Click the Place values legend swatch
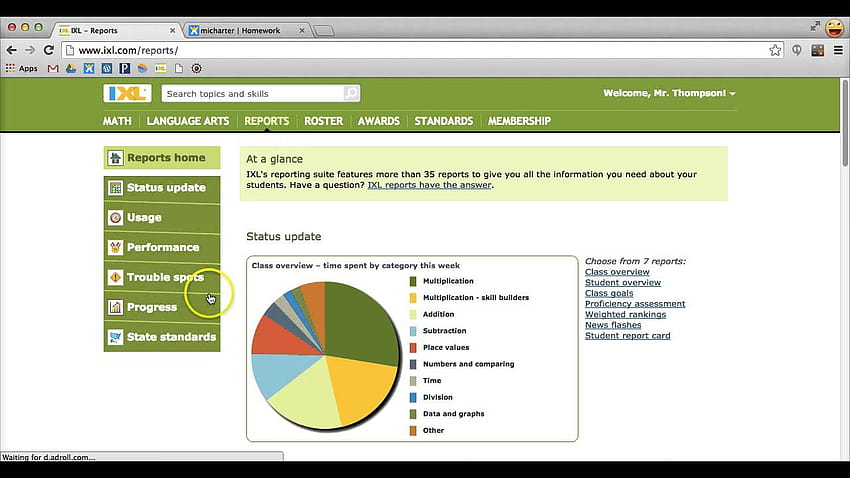Image resolution: width=850 pixels, height=478 pixels. coord(413,347)
